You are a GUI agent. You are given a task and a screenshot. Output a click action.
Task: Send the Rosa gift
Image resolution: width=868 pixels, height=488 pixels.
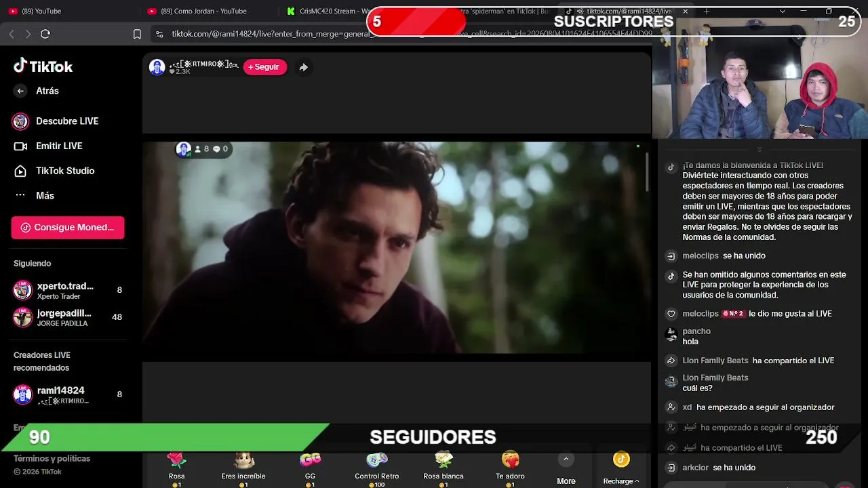[x=177, y=468]
